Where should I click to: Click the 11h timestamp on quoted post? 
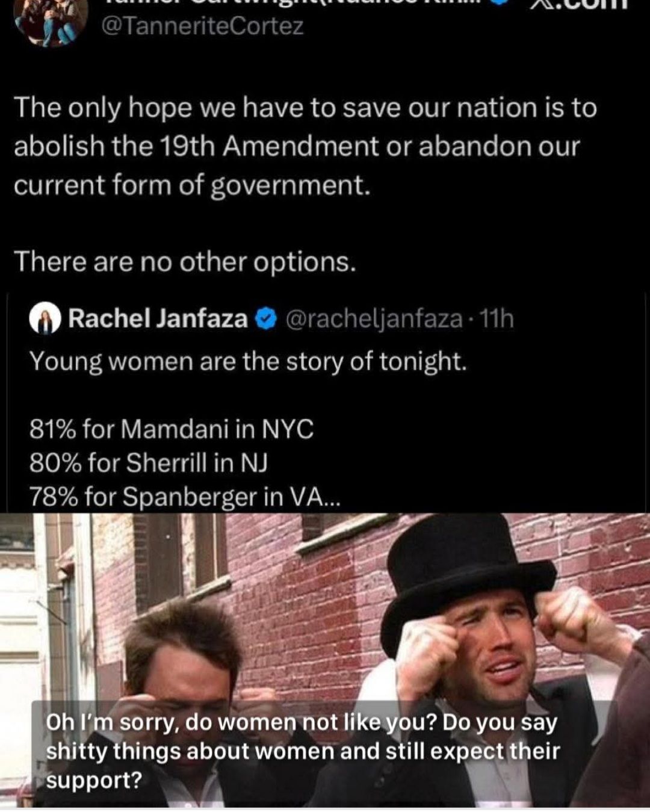pos(497,318)
